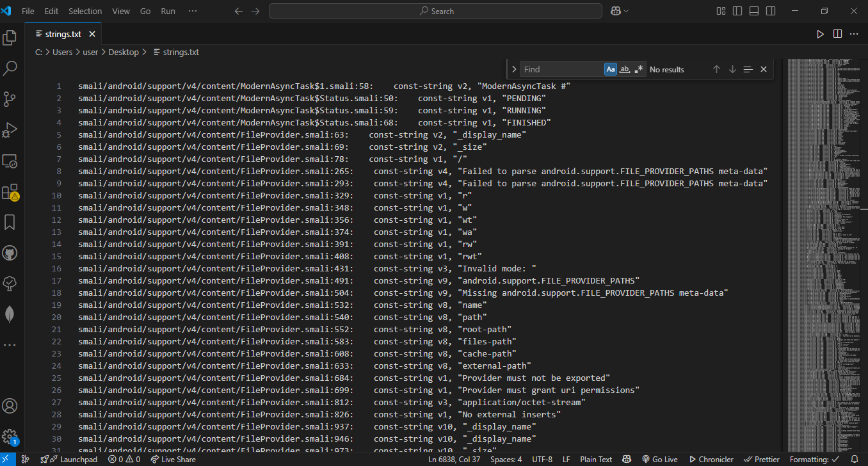Open the Bookmarks view in activity bar

point(10,221)
